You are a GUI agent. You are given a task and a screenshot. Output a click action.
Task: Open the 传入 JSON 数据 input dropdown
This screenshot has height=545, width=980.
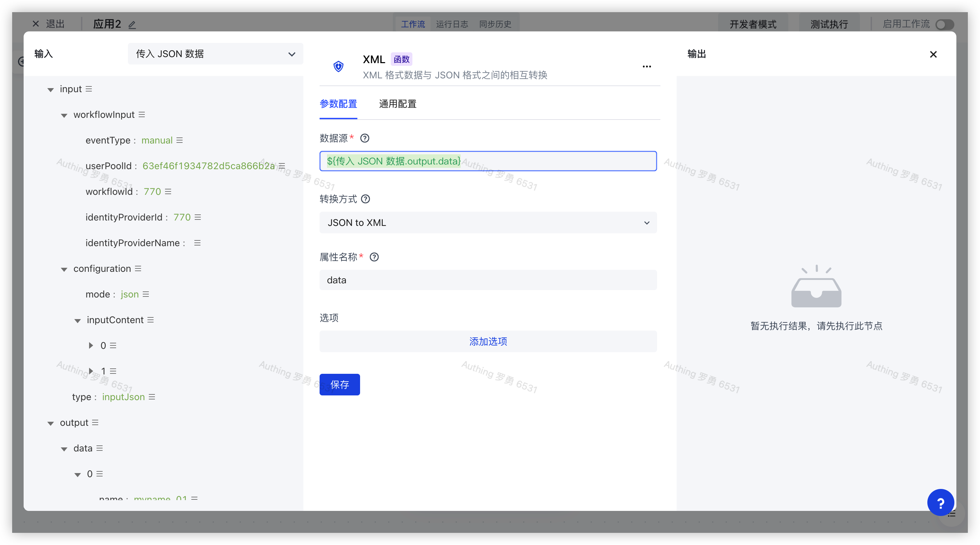[215, 54]
